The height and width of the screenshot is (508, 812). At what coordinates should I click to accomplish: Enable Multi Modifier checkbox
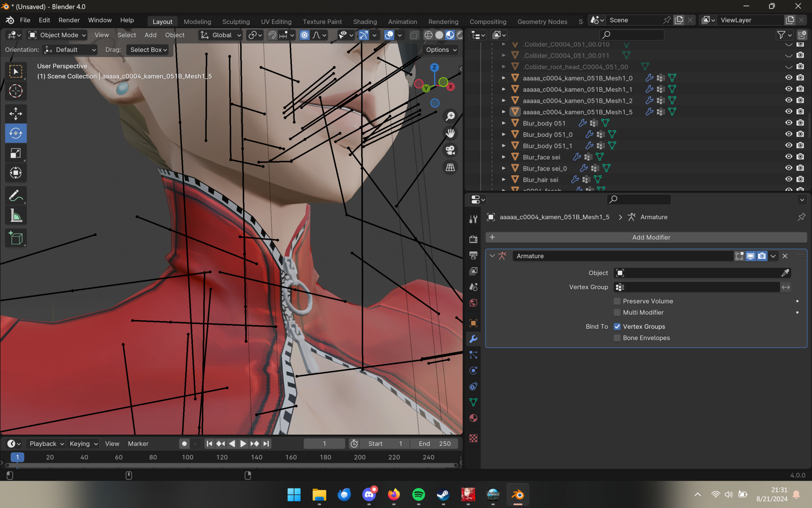[x=617, y=312]
